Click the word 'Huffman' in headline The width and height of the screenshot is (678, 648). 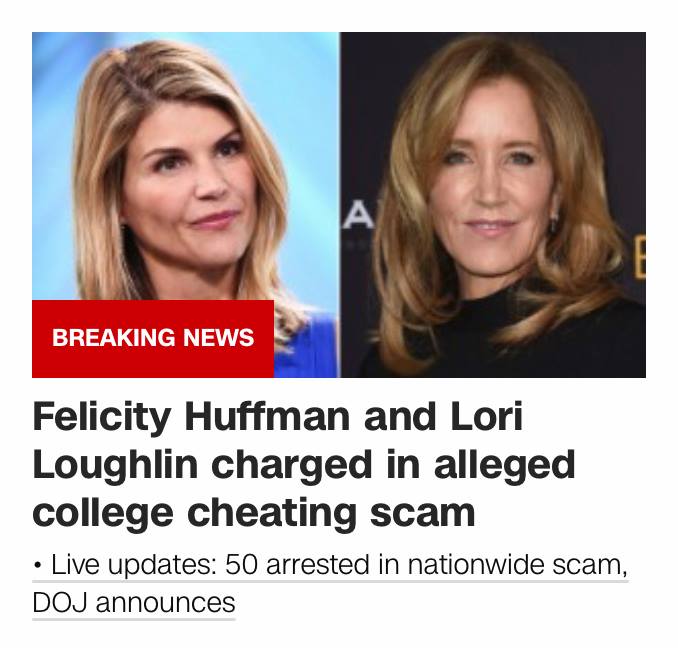pos(267,418)
